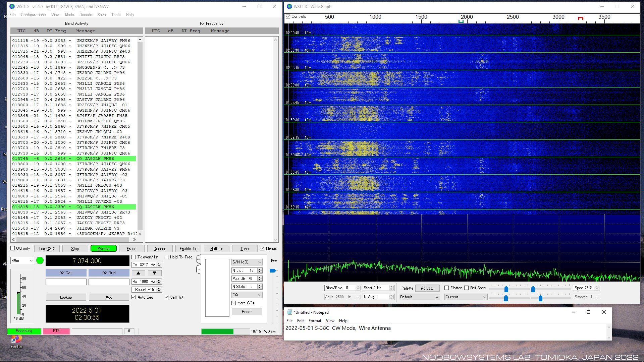Click the Stop button

pyautogui.click(x=75, y=248)
